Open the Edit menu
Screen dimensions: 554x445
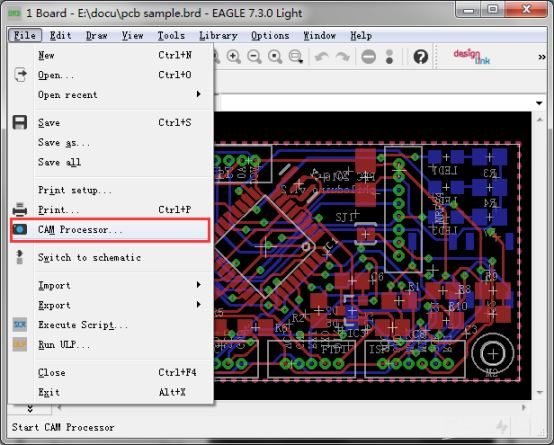click(x=60, y=36)
